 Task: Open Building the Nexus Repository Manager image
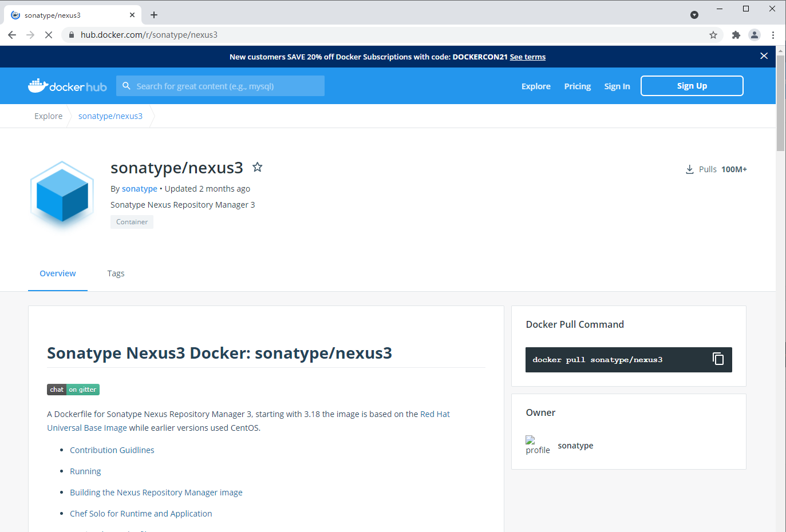pyautogui.click(x=156, y=493)
